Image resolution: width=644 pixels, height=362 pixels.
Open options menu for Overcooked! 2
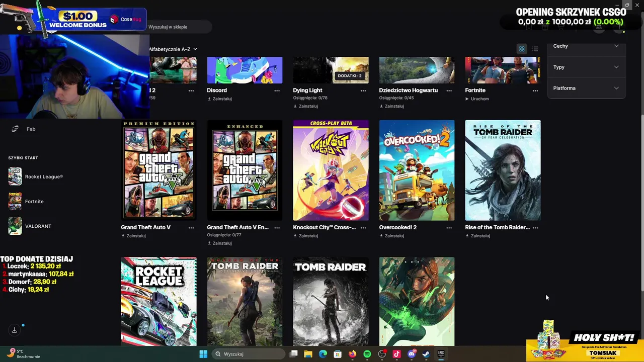(x=449, y=228)
